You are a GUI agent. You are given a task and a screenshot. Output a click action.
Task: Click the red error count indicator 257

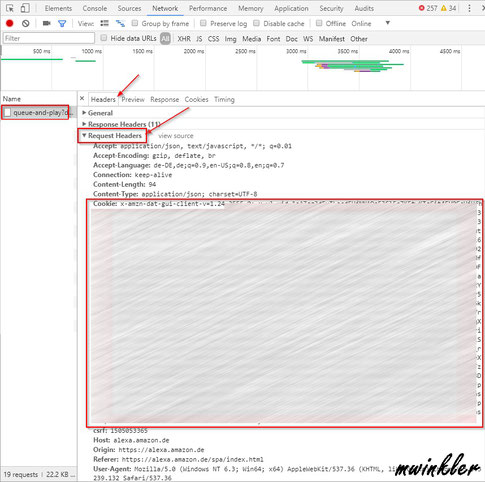[x=428, y=8]
